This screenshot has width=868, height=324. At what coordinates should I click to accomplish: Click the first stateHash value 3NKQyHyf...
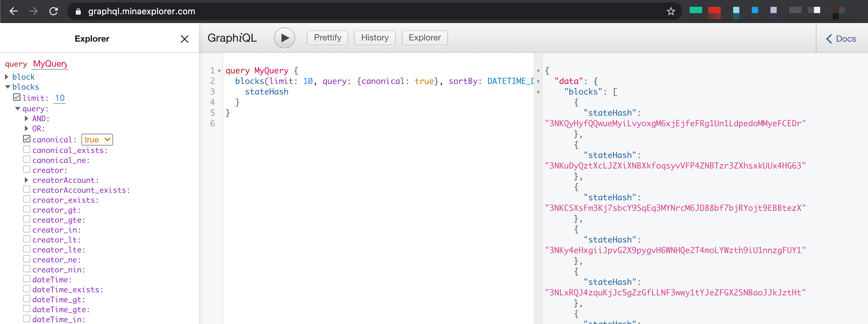point(675,123)
